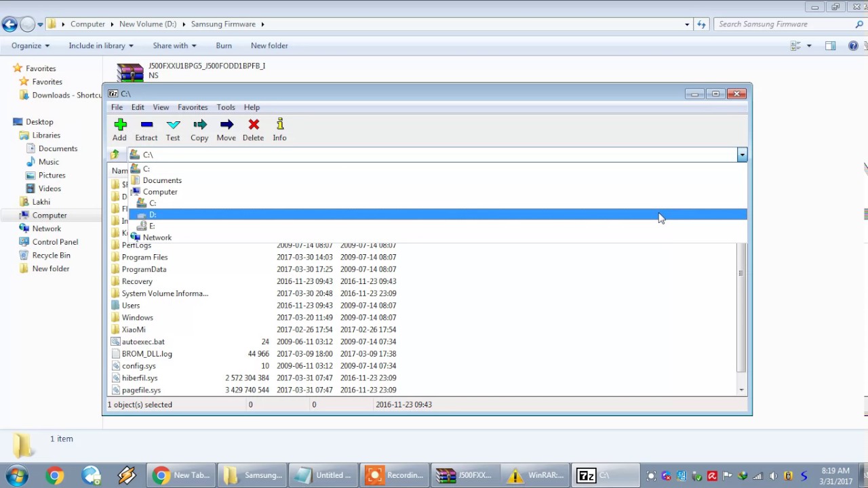Click the Copy icon in 7-Zip
Image resolution: width=868 pixels, height=488 pixels.
(x=199, y=129)
